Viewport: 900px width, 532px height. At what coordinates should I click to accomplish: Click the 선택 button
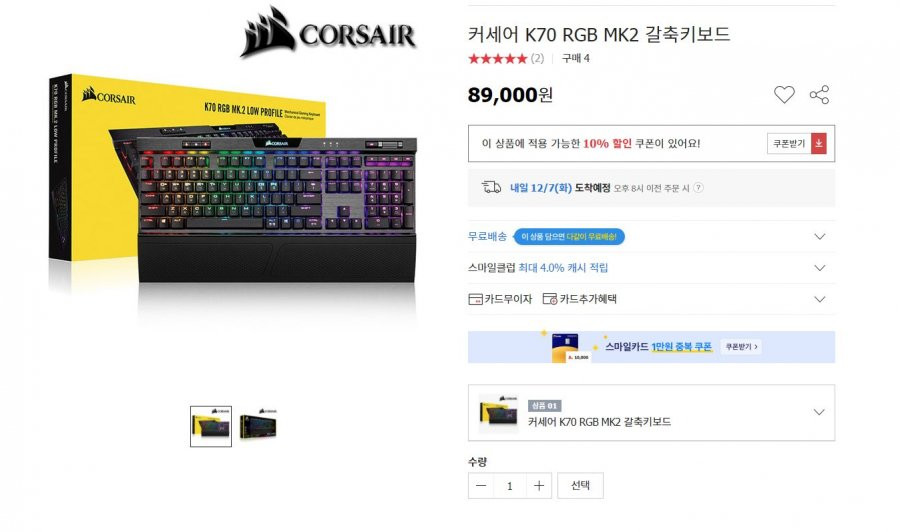(x=580, y=486)
